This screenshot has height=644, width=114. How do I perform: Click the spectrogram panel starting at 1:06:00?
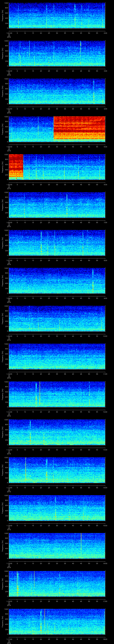[57, 205]
